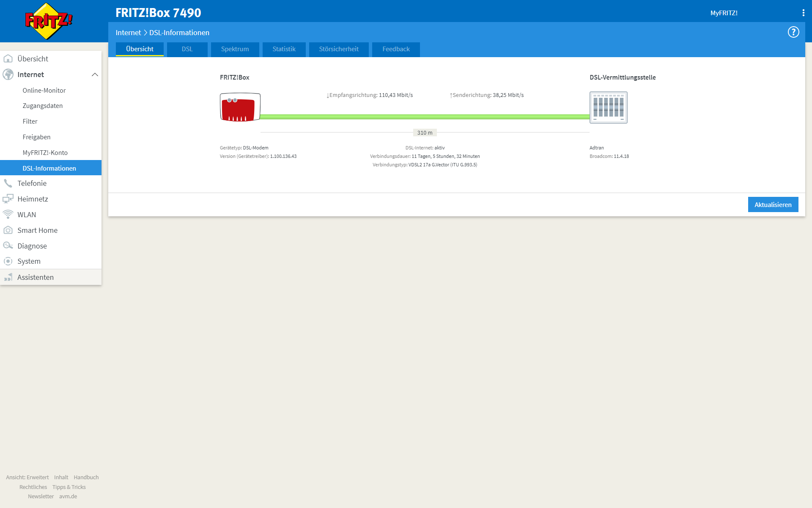Open the help question mark icon
Image resolution: width=812 pixels, height=508 pixels.
point(793,32)
